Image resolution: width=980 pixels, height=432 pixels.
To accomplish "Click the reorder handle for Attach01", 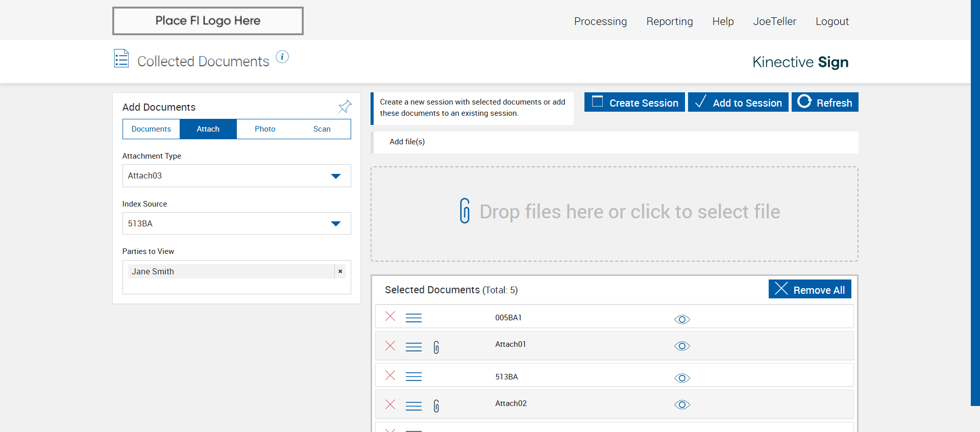I will tap(413, 347).
